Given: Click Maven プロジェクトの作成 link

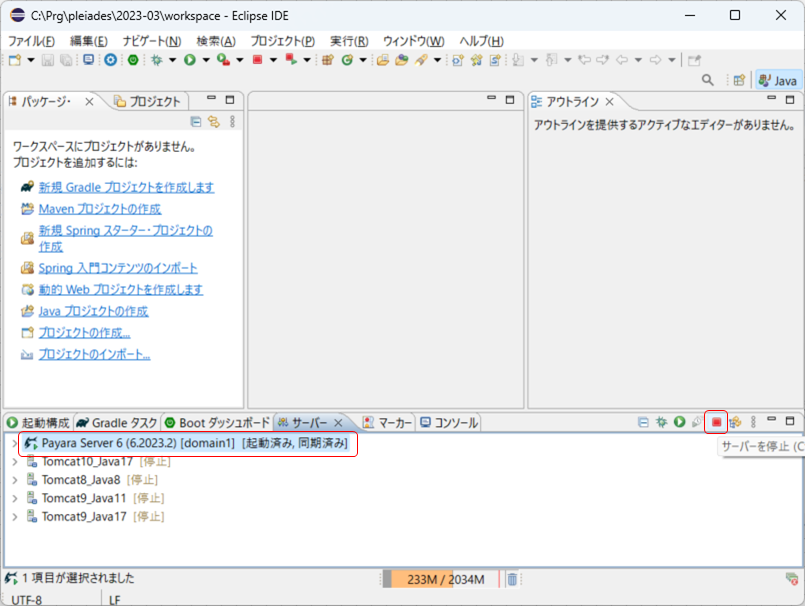Looking at the screenshot, I should (x=100, y=209).
